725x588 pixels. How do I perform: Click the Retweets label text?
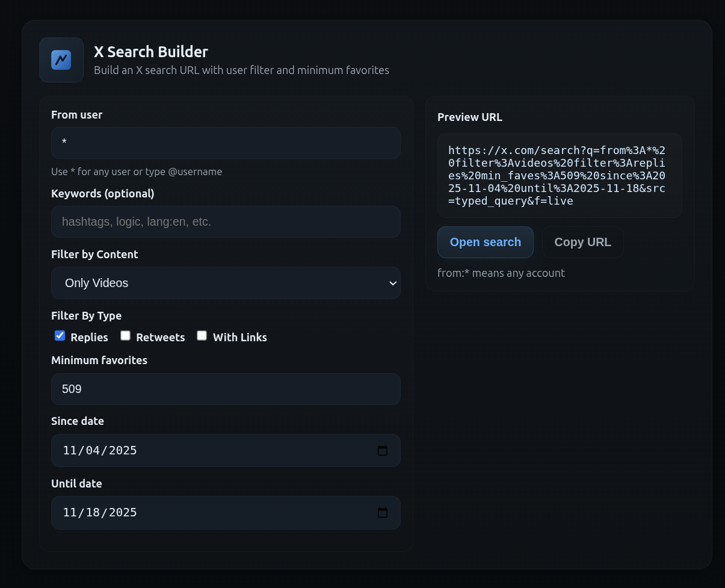pos(160,338)
